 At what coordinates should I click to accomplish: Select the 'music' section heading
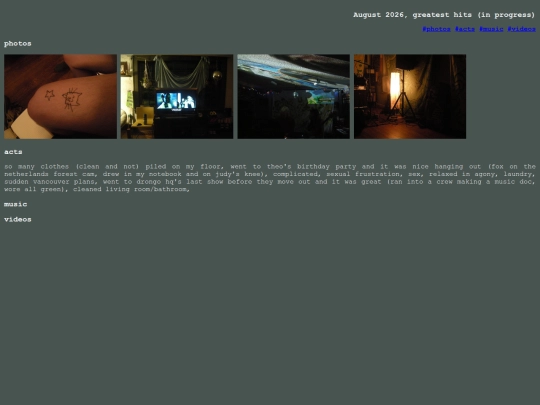[x=15, y=204]
